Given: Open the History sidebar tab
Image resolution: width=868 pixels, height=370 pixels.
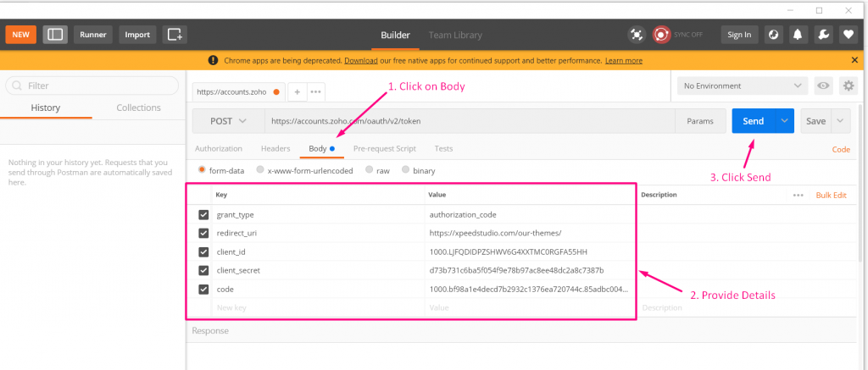Looking at the screenshot, I should pyautogui.click(x=46, y=108).
